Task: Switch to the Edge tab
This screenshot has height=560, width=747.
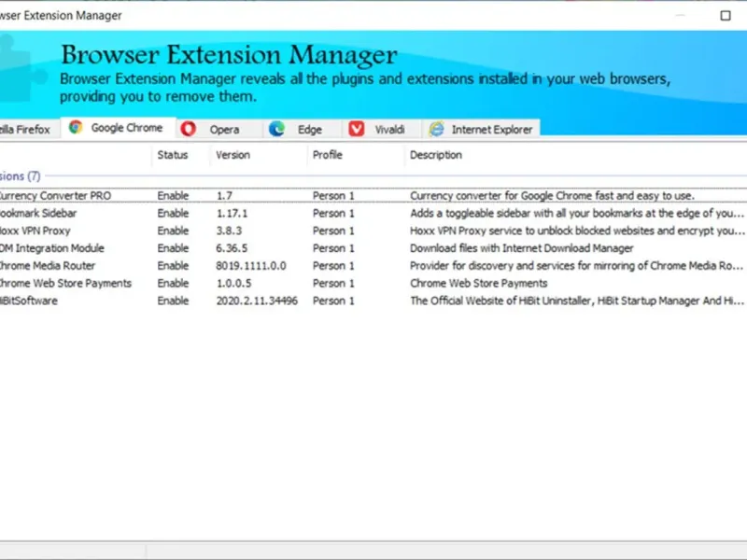Action: pyautogui.click(x=303, y=129)
